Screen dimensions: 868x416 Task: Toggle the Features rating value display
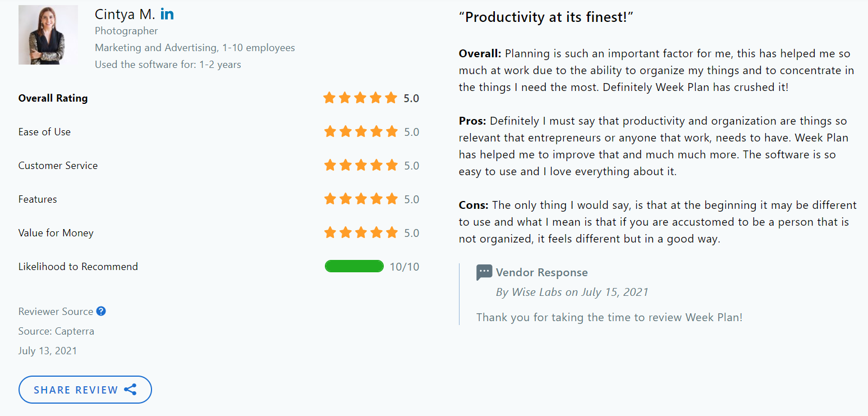411,199
